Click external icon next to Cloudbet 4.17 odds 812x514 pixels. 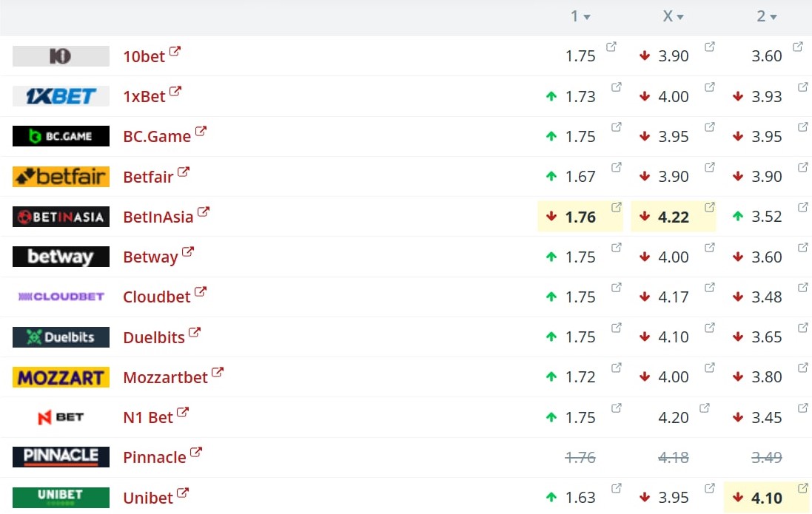pos(709,288)
